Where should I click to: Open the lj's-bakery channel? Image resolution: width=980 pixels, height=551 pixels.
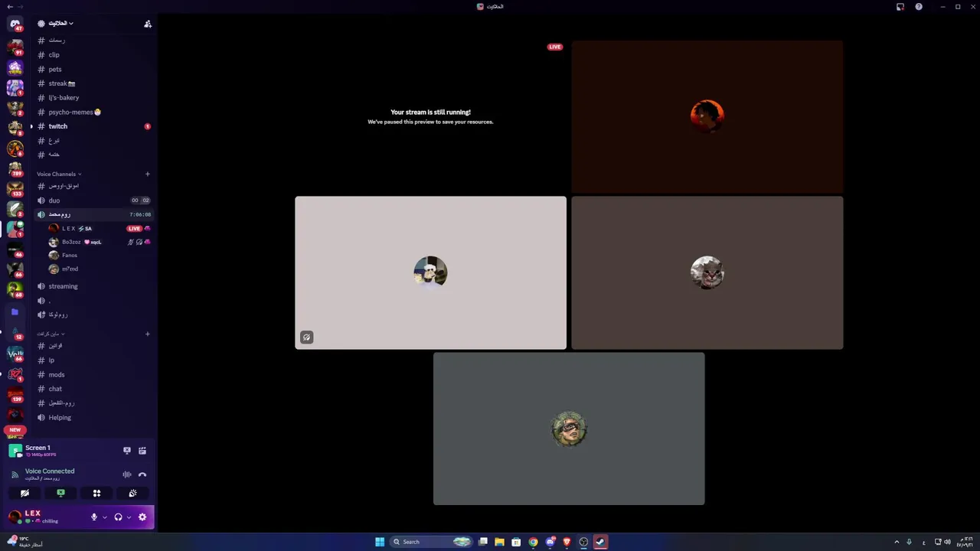pos(93,98)
